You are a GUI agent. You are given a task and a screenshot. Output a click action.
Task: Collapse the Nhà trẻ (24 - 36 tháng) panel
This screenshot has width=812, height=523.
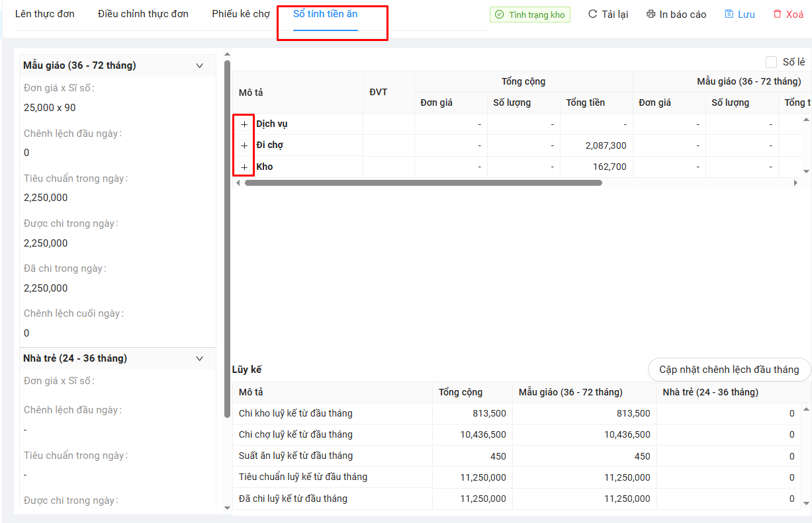click(200, 358)
